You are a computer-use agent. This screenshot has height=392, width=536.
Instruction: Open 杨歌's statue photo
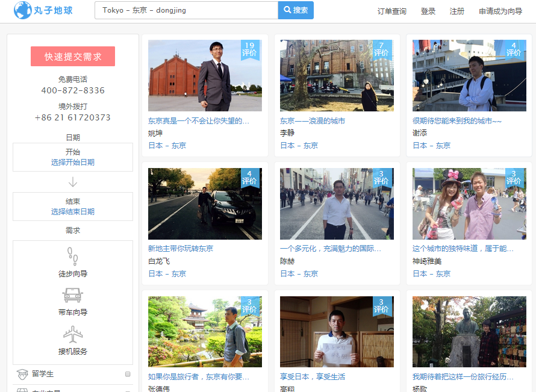pos(469,332)
